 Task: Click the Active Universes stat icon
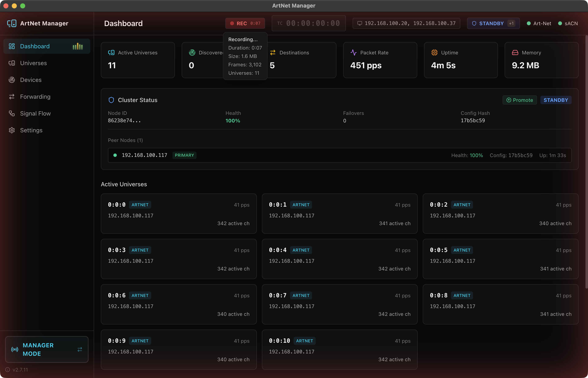pyautogui.click(x=111, y=52)
